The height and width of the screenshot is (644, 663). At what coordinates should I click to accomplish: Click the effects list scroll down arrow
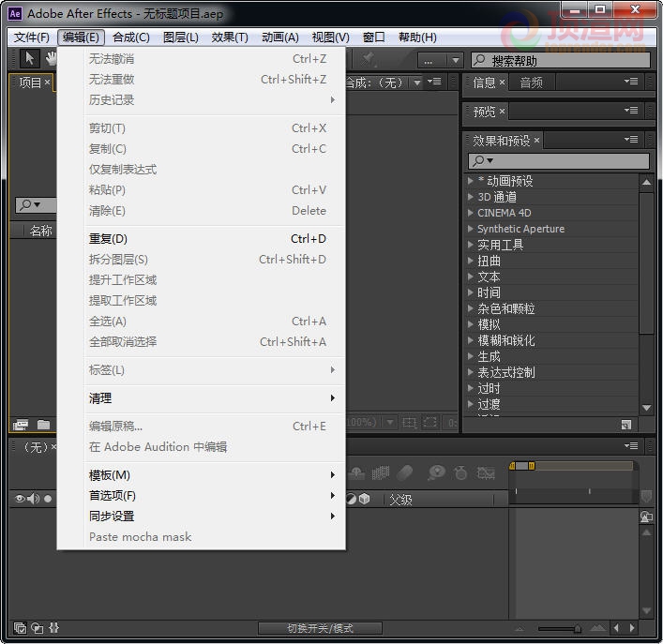(646, 408)
